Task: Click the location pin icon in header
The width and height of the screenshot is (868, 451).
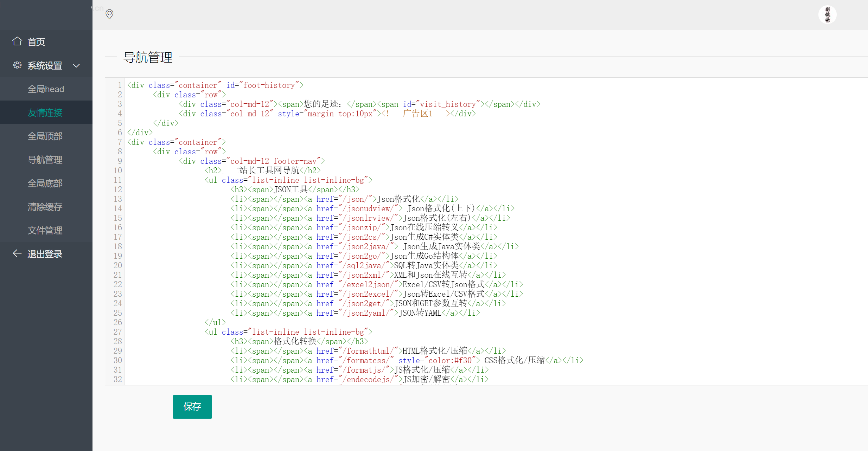Action: tap(109, 14)
